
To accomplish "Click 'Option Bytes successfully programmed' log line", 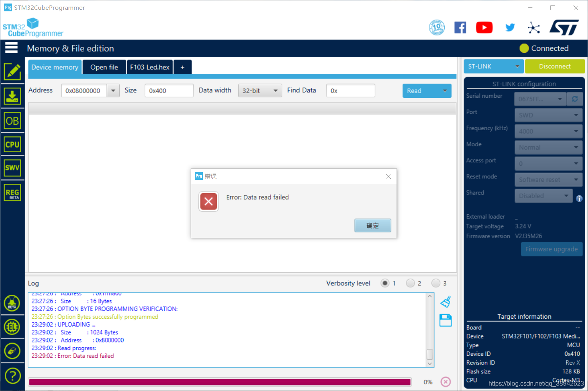I will point(95,317).
